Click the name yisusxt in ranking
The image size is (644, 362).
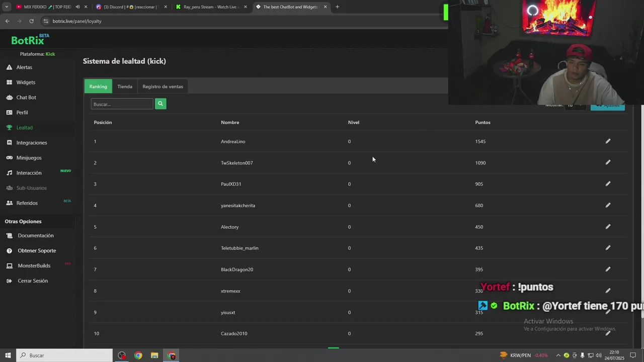coord(228,313)
